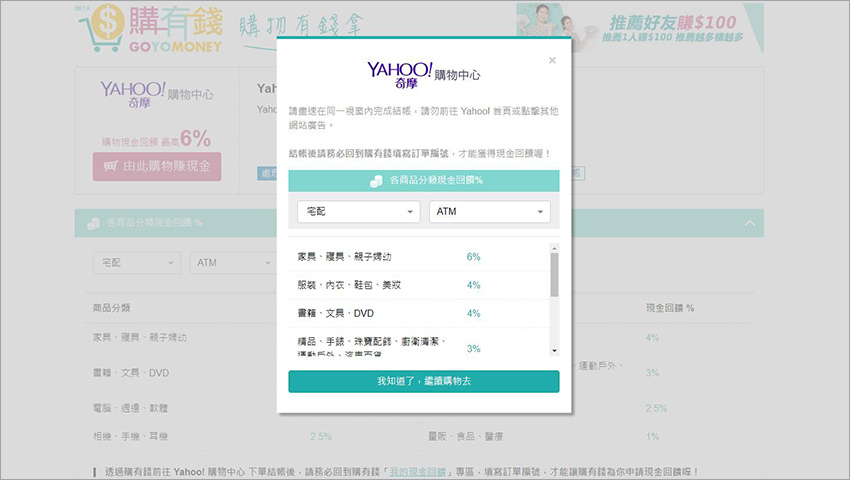
Task: Click 由此購物賺現金 pink button on background page
Action: [x=157, y=167]
